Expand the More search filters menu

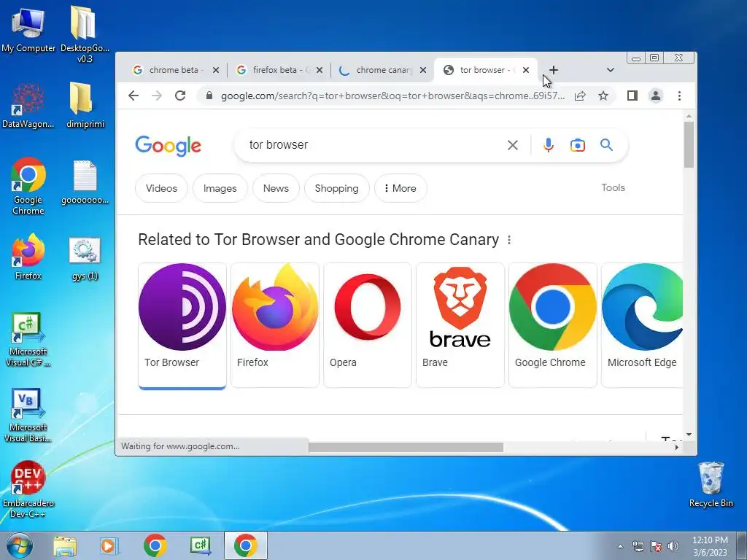[400, 188]
